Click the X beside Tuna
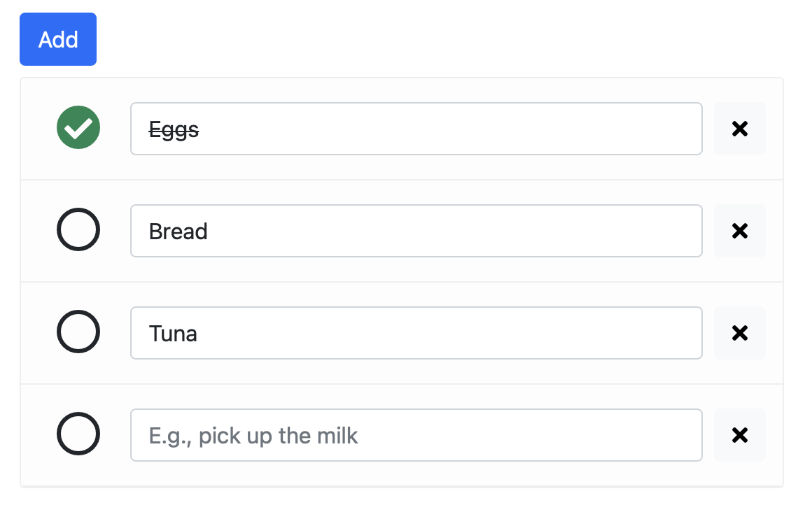Image resolution: width=812 pixels, height=512 pixels. [x=739, y=333]
